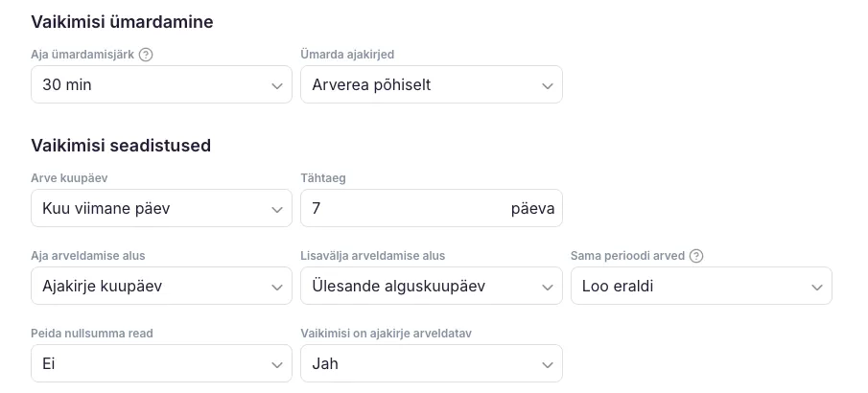Viewport: 868px width, 393px height.
Task: Click chevron on Kuu viimane päev field
Action: point(277,209)
